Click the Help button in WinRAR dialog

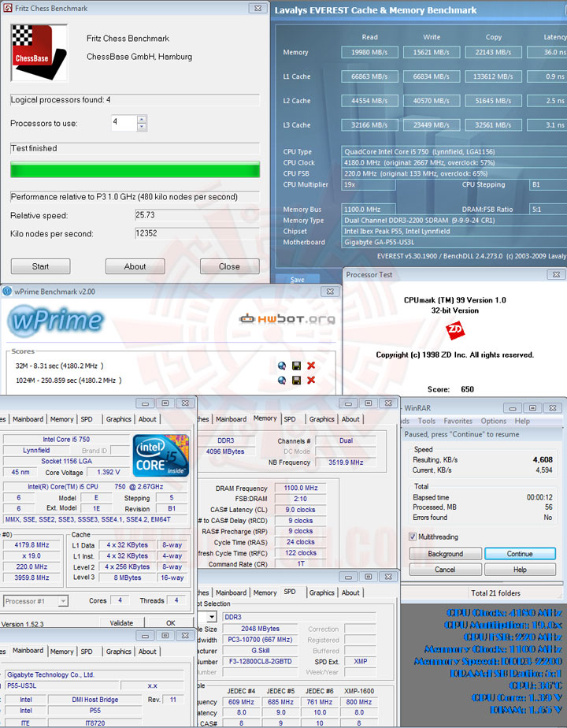coord(520,569)
